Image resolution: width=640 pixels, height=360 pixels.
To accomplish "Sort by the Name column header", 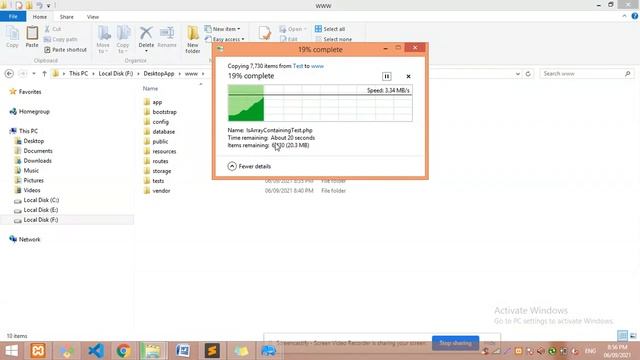I will tap(150, 88).
